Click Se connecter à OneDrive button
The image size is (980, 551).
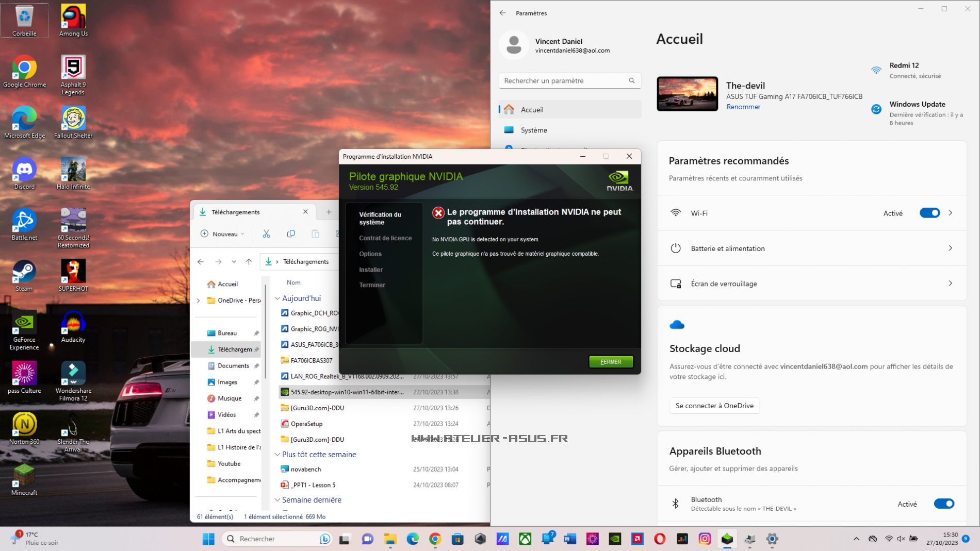[x=714, y=406]
